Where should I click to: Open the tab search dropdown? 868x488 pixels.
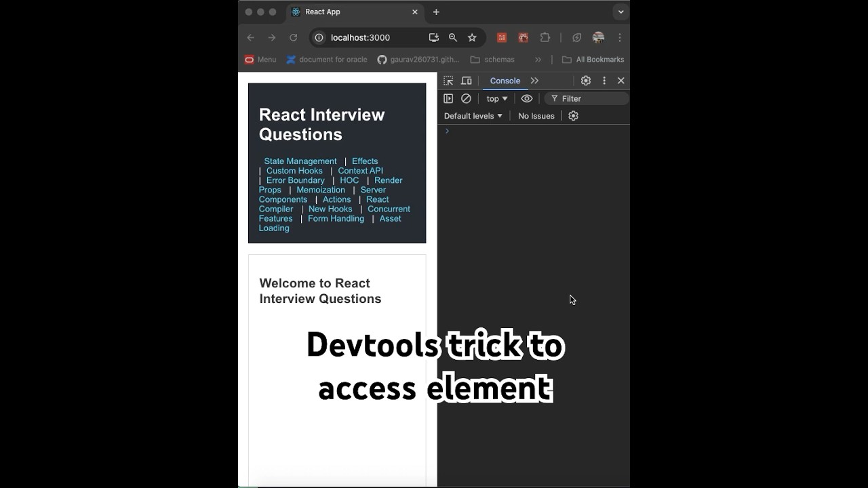click(620, 12)
